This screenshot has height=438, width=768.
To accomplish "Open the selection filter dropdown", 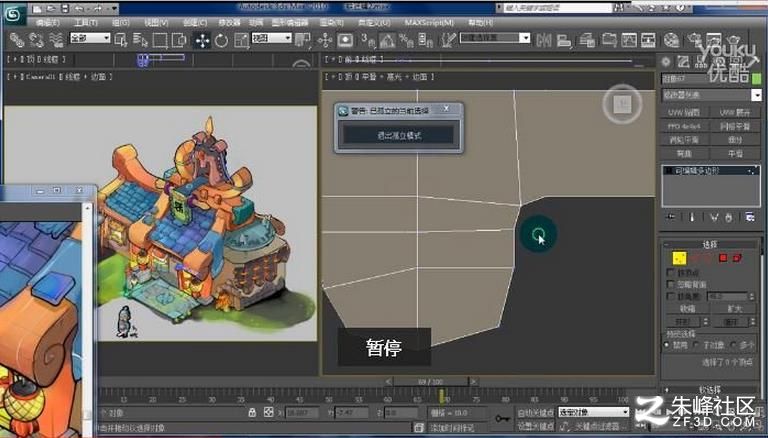I will (x=90, y=38).
